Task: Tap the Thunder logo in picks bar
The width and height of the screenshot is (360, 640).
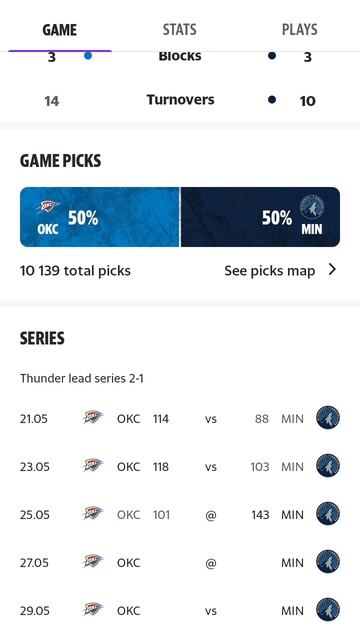Action: coord(48,207)
